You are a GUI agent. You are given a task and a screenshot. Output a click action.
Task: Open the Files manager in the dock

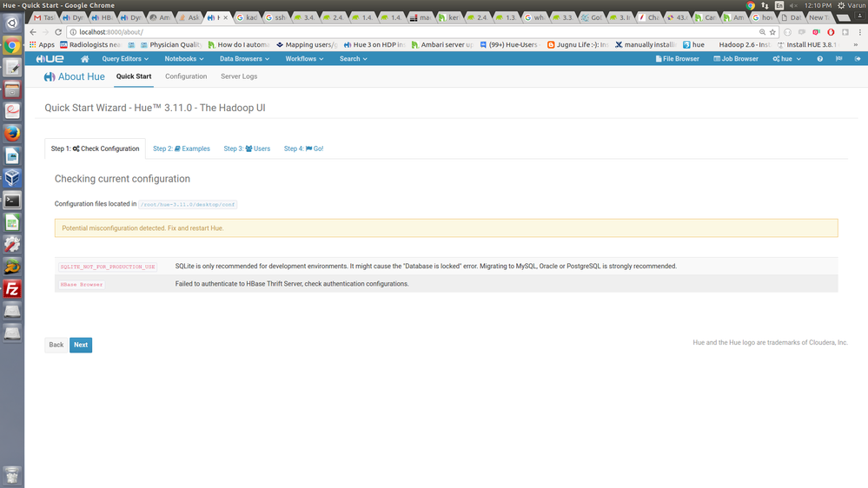12,89
